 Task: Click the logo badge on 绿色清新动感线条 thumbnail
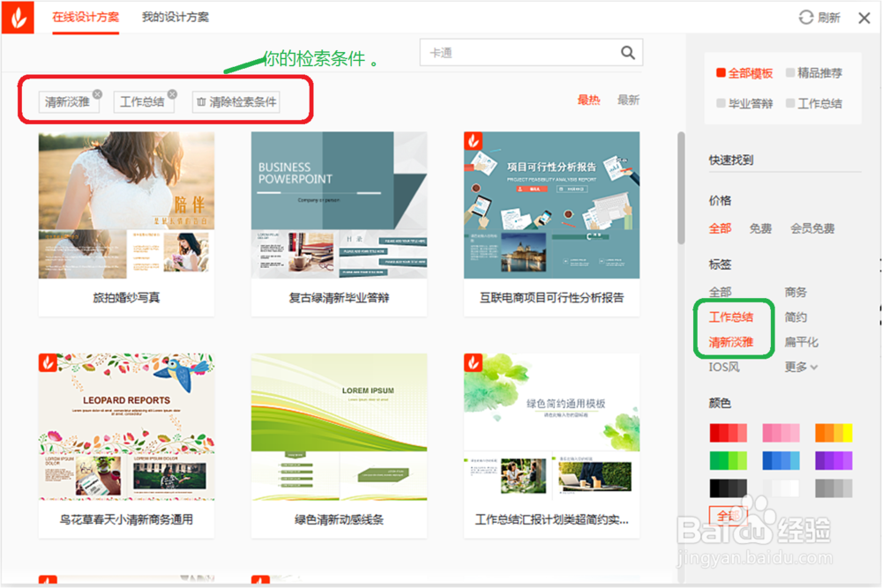tap(261, 369)
